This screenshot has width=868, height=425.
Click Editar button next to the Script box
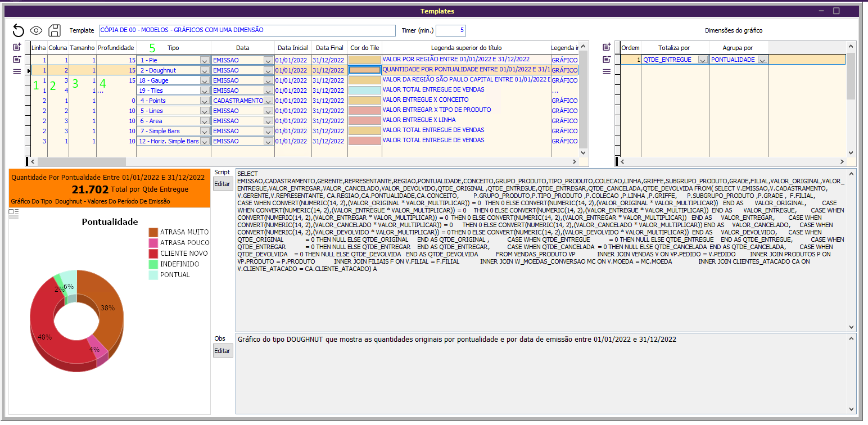click(x=223, y=183)
